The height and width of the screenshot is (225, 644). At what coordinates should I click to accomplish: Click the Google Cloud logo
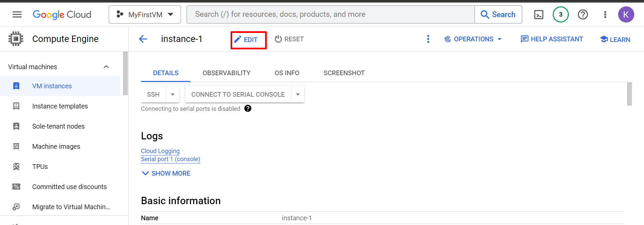(62, 14)
